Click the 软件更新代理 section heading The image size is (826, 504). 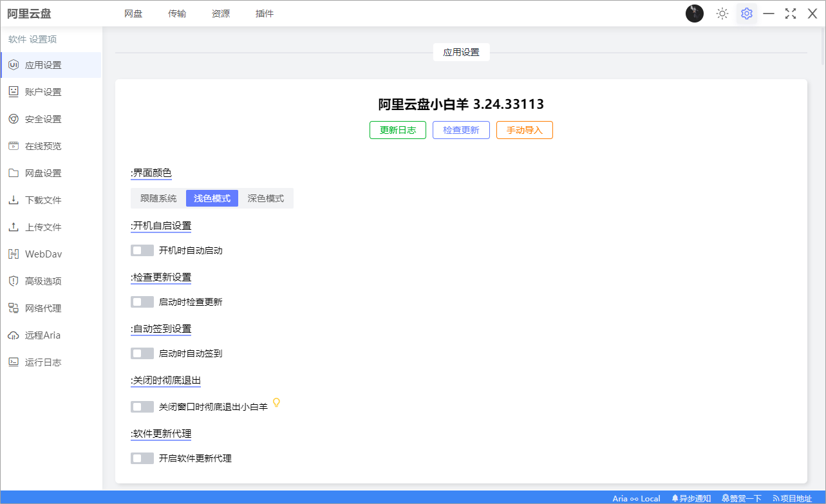(x=161, y=433)
